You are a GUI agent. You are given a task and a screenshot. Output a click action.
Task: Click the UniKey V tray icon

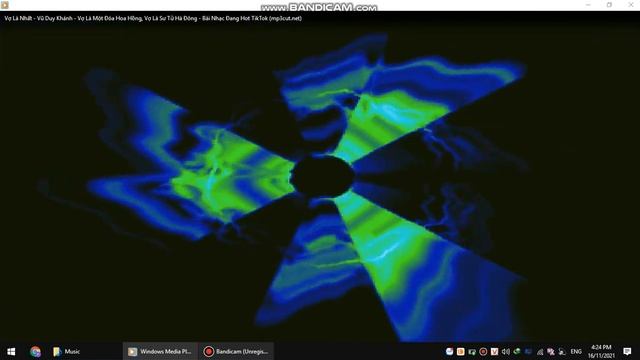(x=494, y=351)
